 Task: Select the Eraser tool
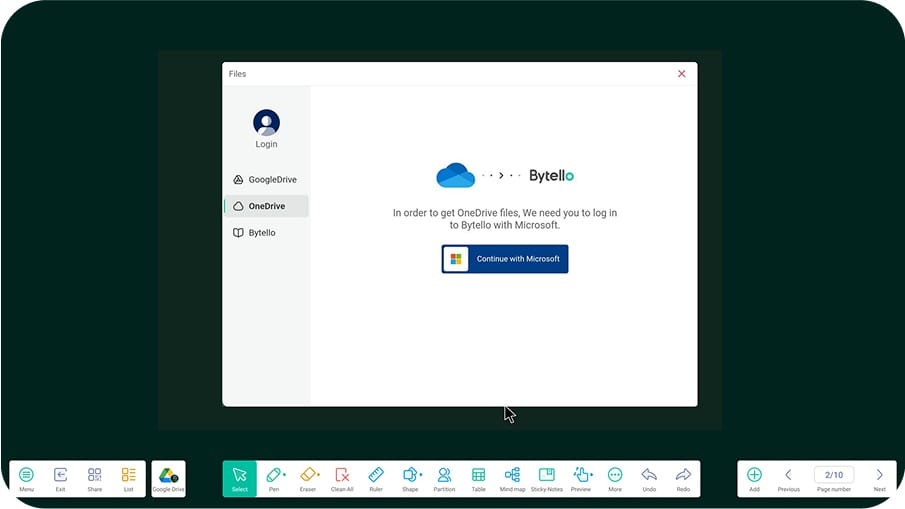[308, 478]
